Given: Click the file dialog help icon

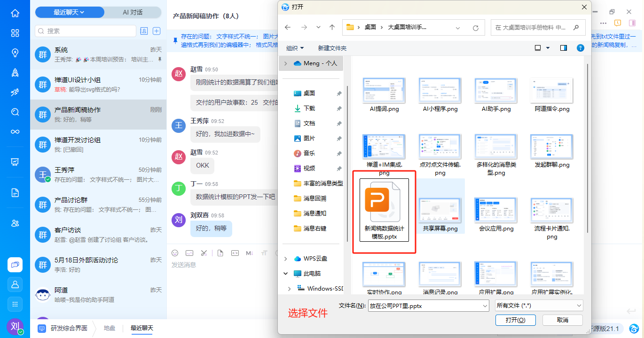Looking at the screenshot, I should pyautogui.click(x=580, y=48).
